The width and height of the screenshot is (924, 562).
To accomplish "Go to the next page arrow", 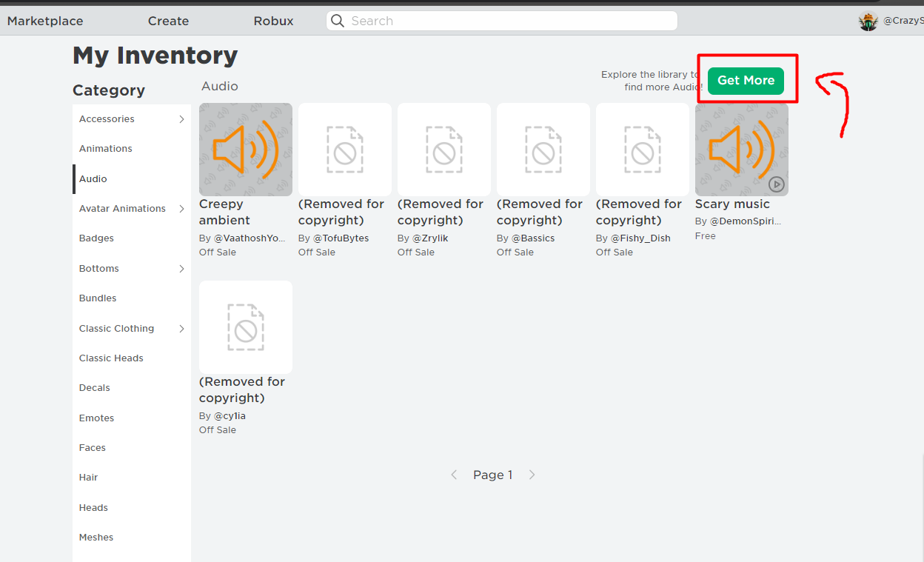I will click(x=532, y=475).
